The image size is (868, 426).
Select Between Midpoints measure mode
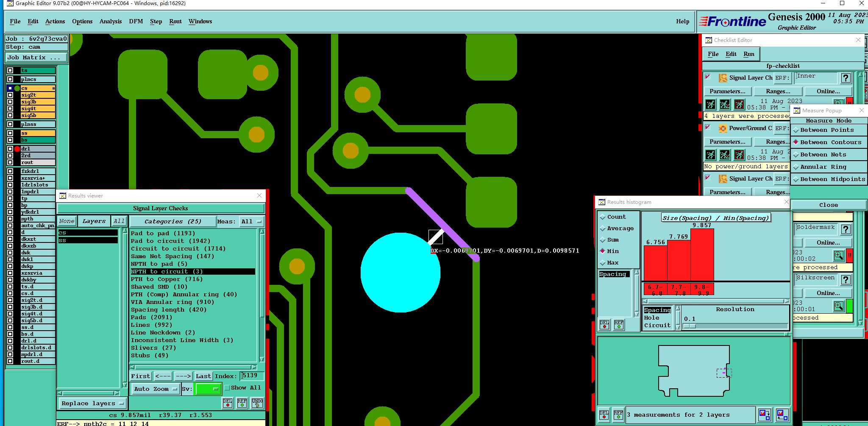click(x=829, y=179)
